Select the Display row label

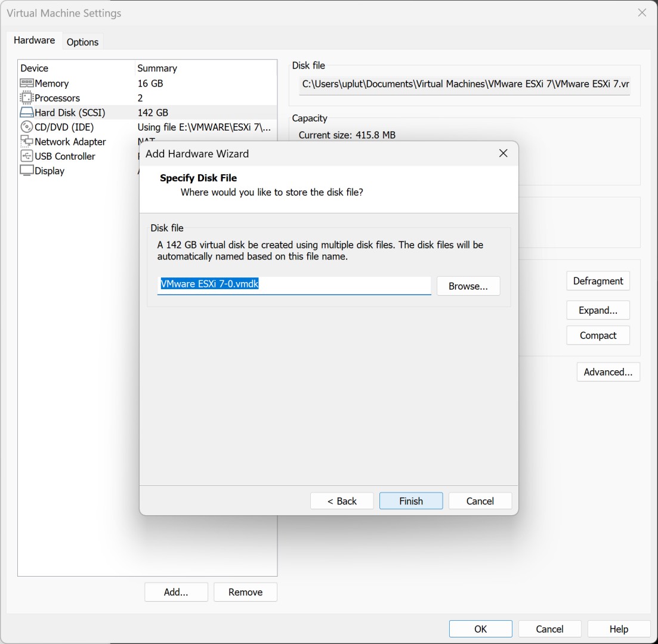coord(50,171)
